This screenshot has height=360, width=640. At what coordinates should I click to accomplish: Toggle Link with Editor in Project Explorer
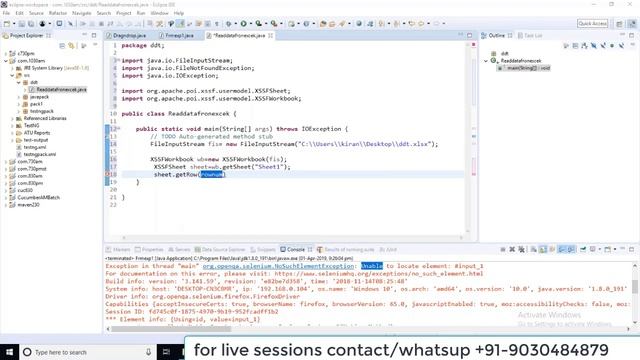coord(71,46)
